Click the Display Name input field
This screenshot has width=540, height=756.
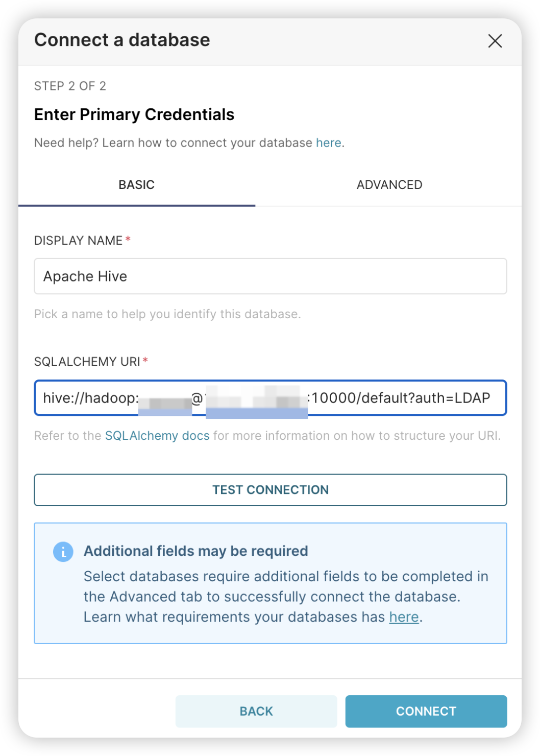pyautogui.click(x=270, y=276)
